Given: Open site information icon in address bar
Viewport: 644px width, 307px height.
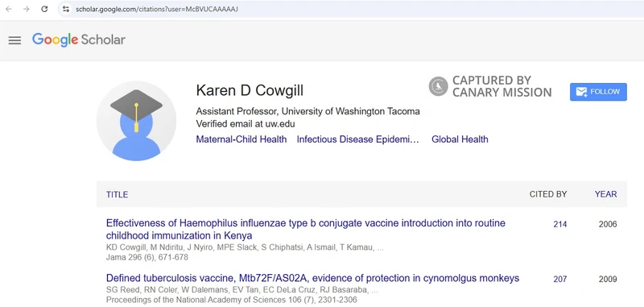Looking at the screenshot, I should [66, 9].
